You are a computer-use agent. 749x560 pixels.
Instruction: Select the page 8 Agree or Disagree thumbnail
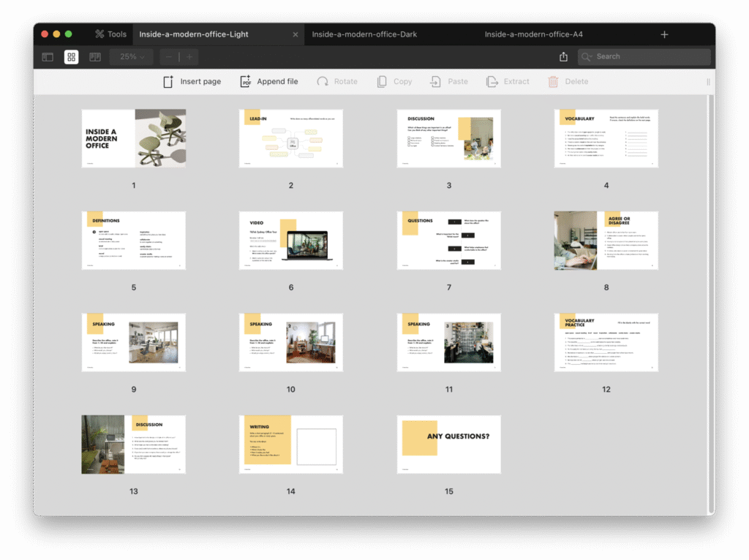coord(606,241)
